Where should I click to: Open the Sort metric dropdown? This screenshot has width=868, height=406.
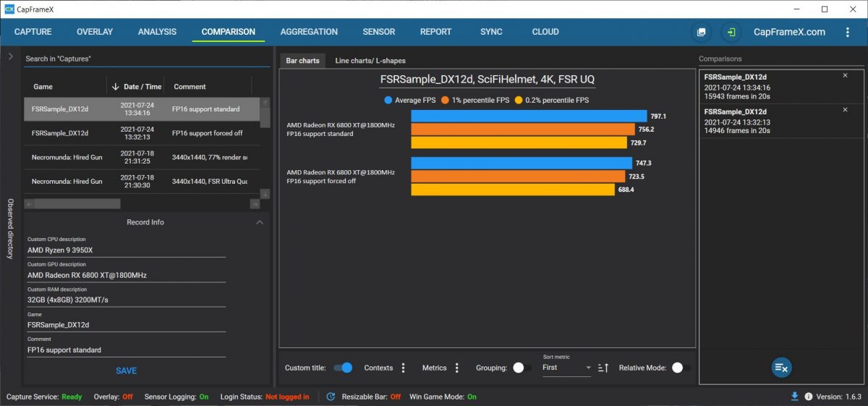tap(567, 368)
